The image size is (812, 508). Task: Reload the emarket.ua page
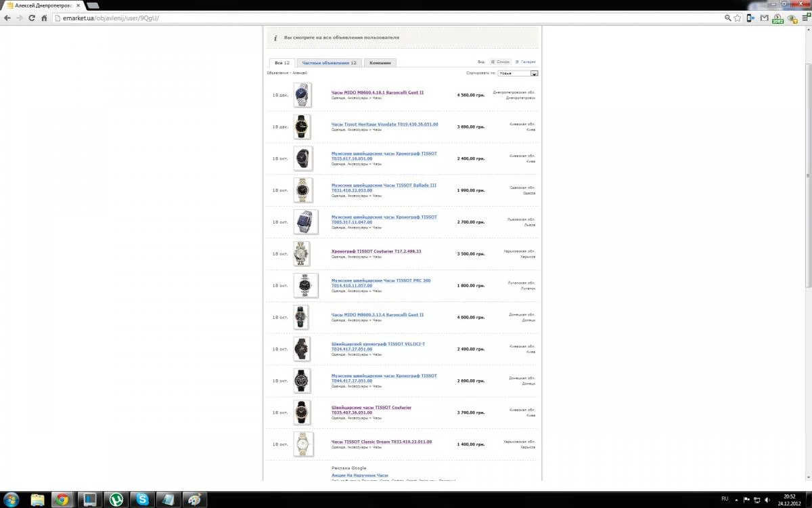32,18
